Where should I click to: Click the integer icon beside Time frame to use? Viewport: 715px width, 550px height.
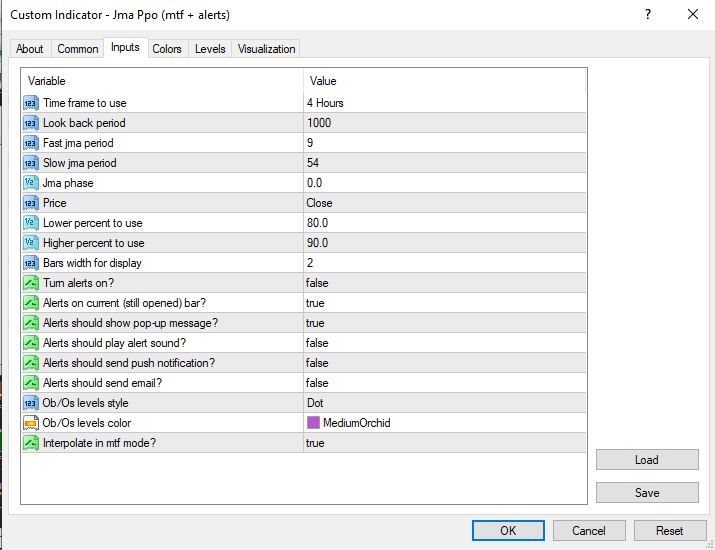[31, 103]
